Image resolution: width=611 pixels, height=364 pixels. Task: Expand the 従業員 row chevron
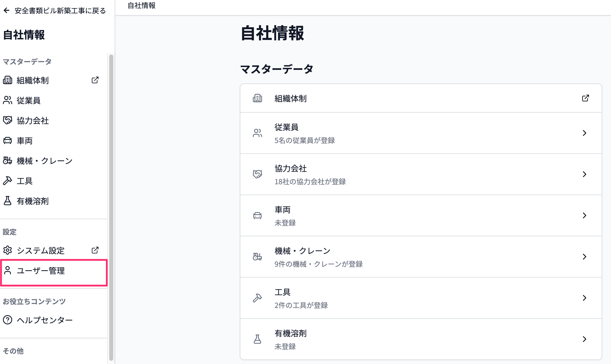[585, 133]
